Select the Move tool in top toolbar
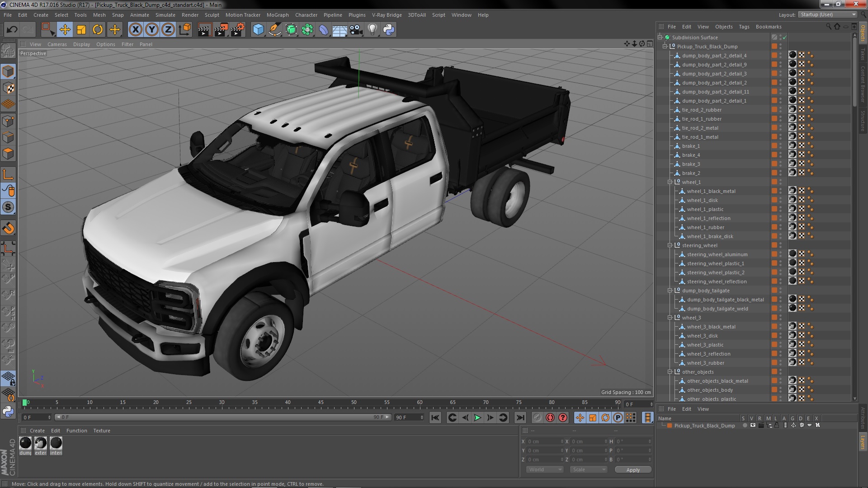This screenshot has height=488, width=868. coord(65,30)
